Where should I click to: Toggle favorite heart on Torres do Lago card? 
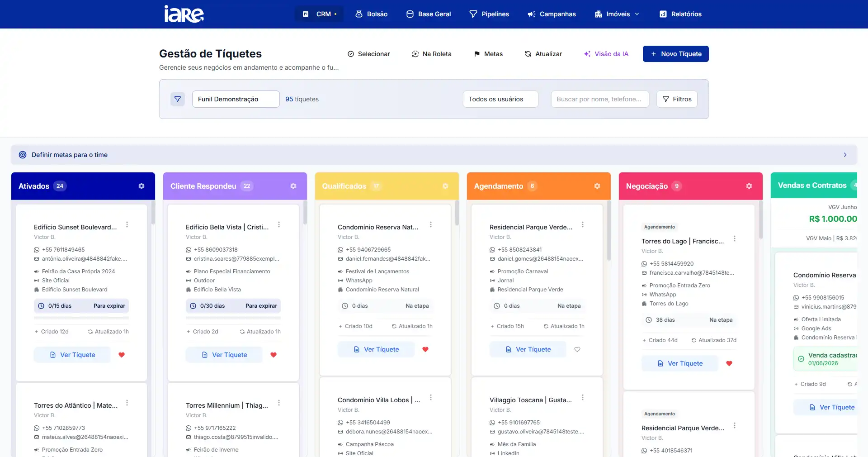[x=729, y=363]
